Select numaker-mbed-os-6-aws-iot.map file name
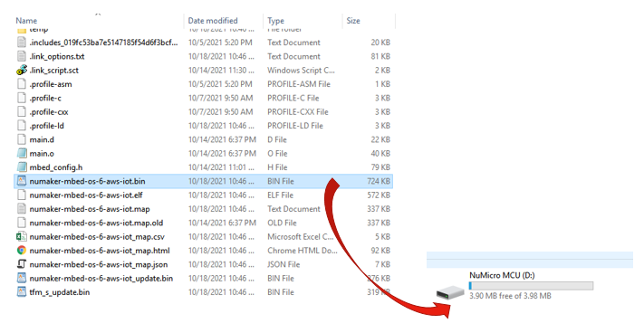The height and width of the screenshot is (333, 644). click(90, 209)
